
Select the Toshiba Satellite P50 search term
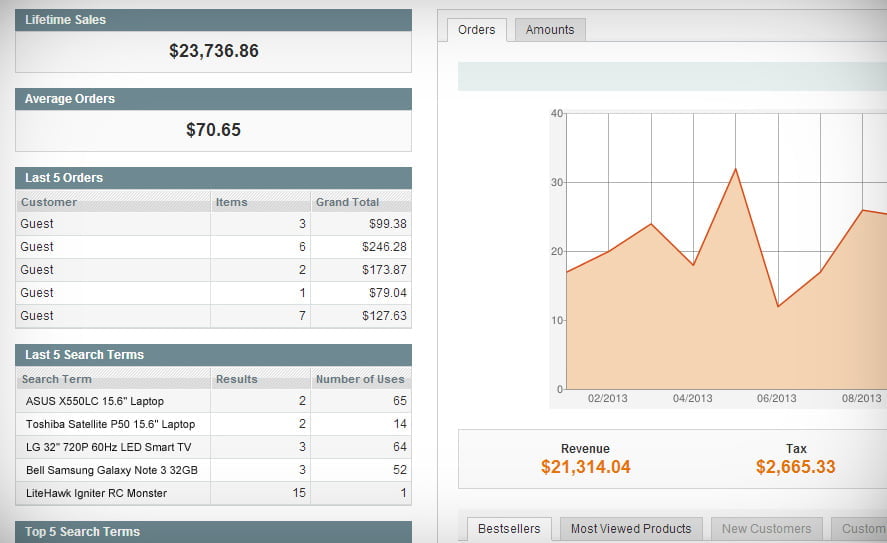tap(110, 424)
